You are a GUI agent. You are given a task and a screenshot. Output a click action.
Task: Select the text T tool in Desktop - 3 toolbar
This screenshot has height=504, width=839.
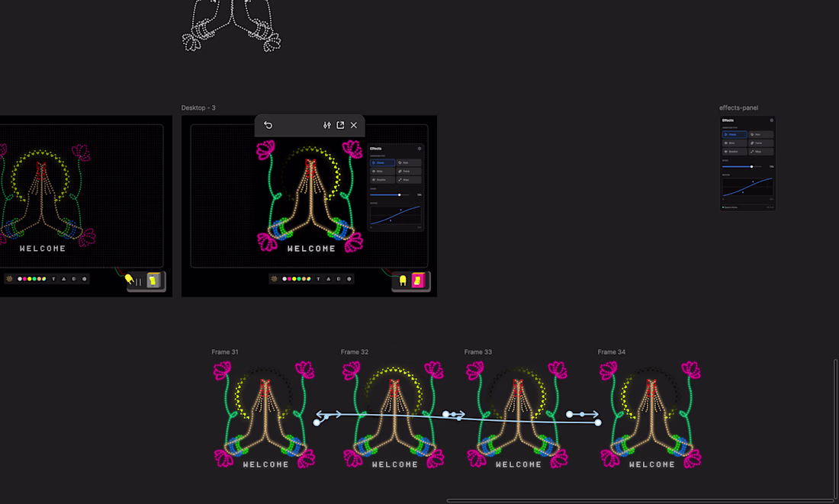(318, 279)
